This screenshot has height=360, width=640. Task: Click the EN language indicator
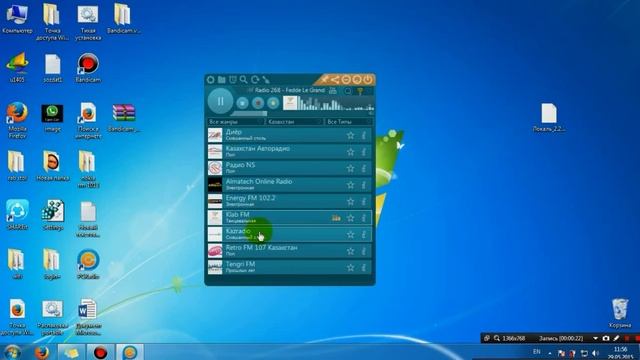tap(537, 352)
